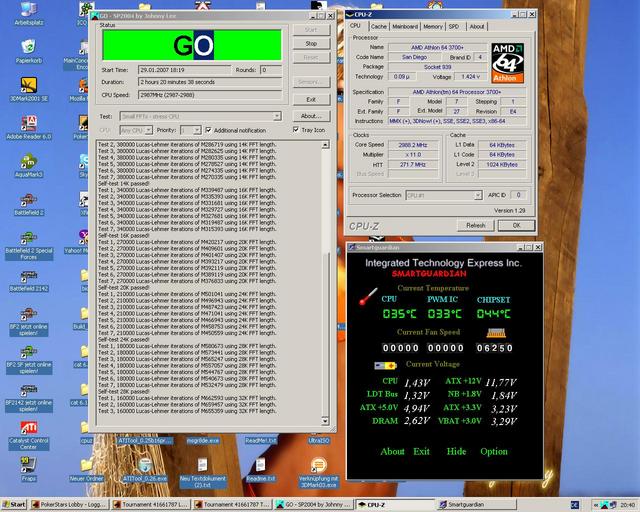Click the About link in Smartguardian
Screen dimensions: 640x512
pos(392,452)
